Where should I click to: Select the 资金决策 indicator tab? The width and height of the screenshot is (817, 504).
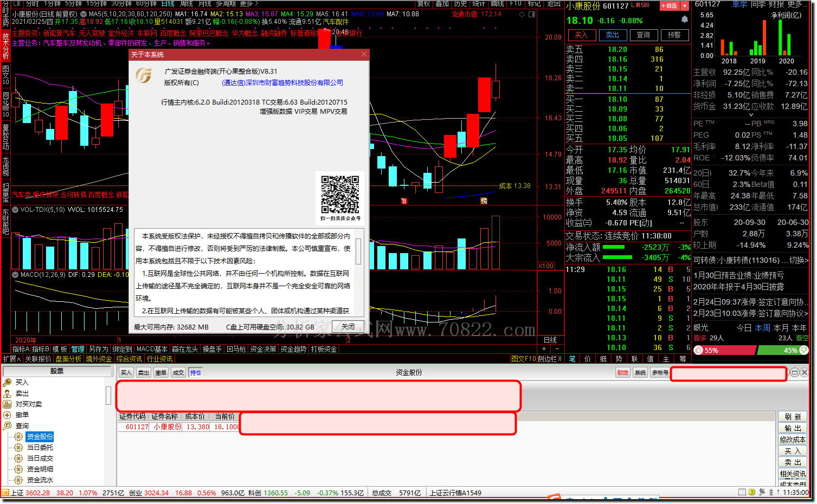[263, 349]
